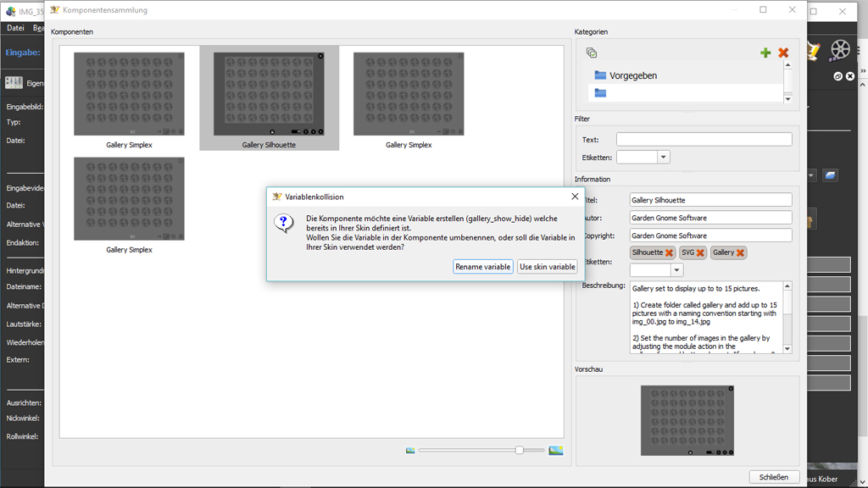Click the green plus add category icon

pos(765,53)
